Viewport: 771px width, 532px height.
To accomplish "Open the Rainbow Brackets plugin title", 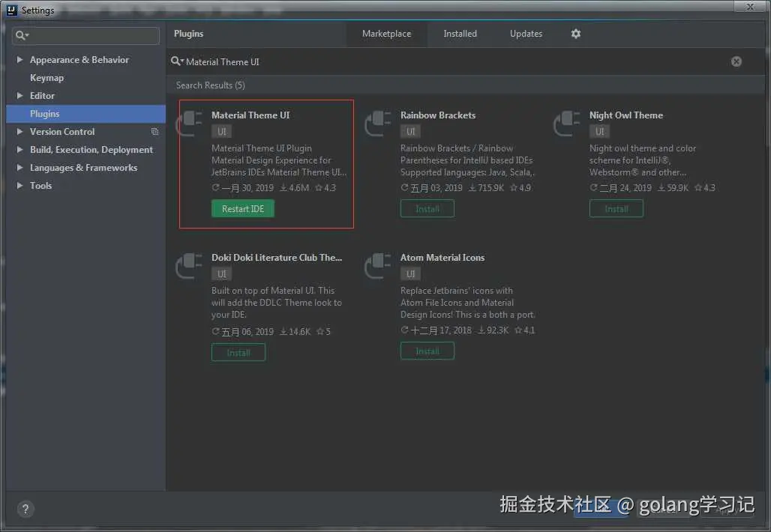I will coord(438,115).
